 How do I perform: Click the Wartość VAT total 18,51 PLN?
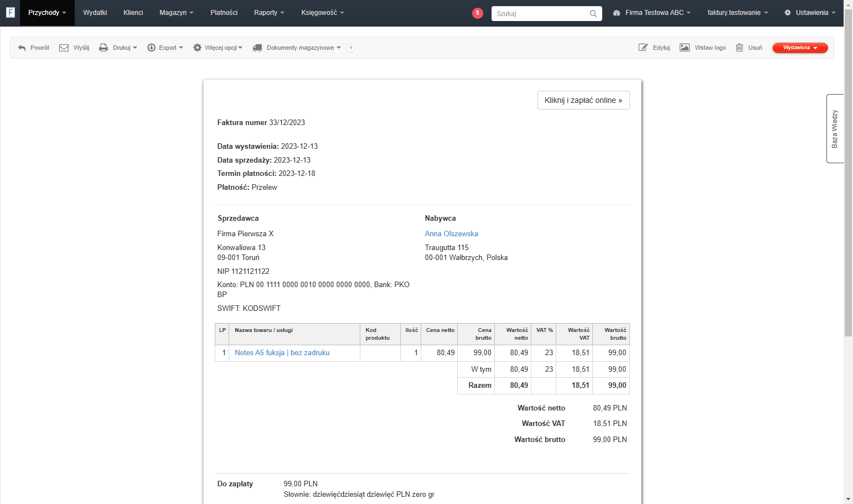click(x=610, y=424)
